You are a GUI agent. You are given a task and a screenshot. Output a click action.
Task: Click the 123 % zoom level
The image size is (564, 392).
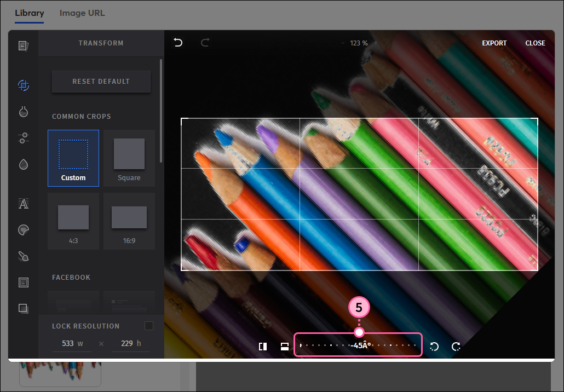[359, 43]
